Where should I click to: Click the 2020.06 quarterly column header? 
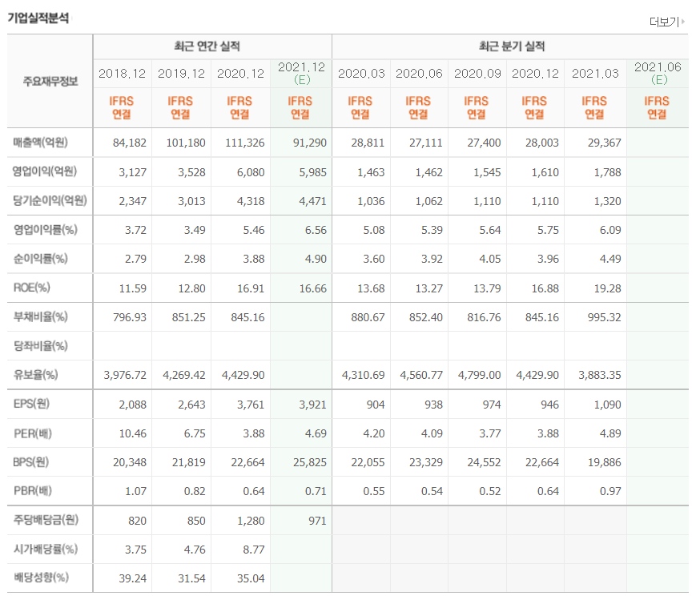point(419,74)
